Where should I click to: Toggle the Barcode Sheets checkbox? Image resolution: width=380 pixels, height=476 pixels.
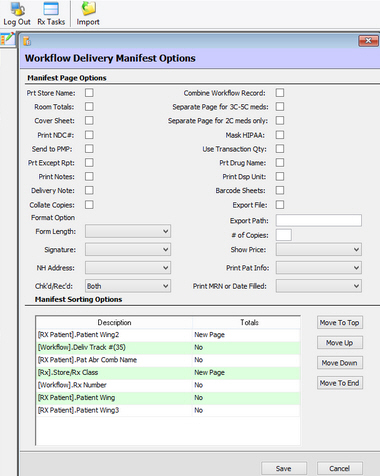[x=280, y=190]
